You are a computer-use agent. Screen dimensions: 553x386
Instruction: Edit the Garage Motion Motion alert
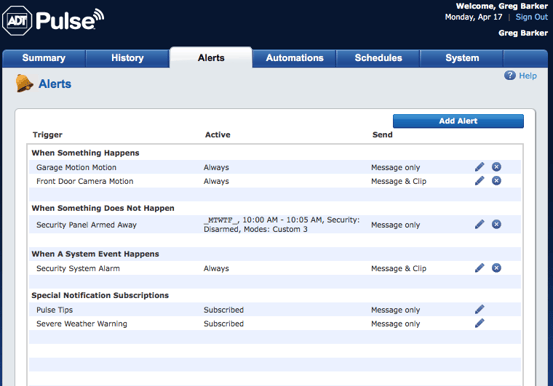point(479,167)
